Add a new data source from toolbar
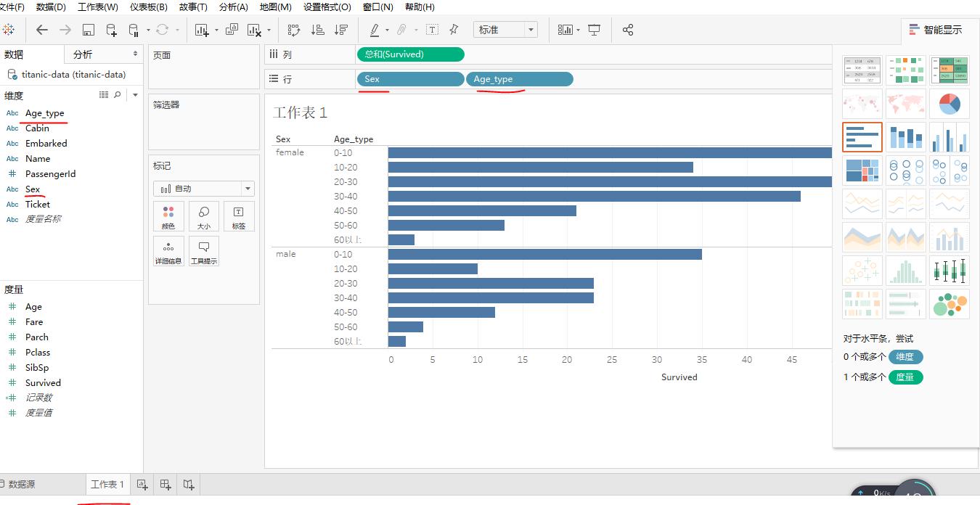The width and height of the screenshot is (980, 505). click(111, 30)
